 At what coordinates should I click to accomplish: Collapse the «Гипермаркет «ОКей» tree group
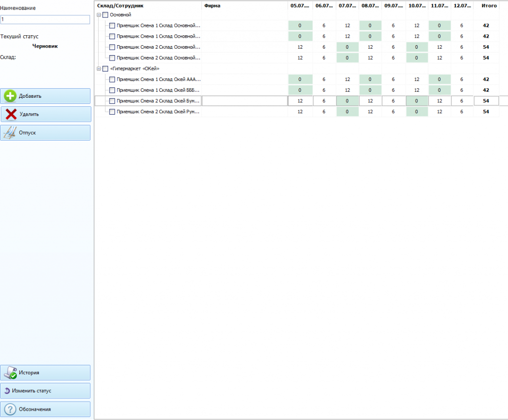pos(99,69)
